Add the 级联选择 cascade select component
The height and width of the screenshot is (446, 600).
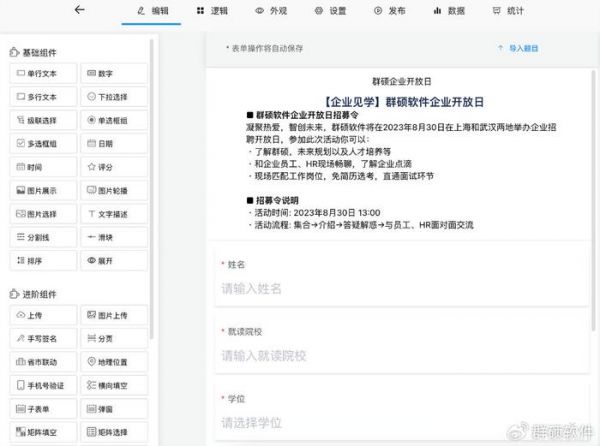(x=42, y=120)
